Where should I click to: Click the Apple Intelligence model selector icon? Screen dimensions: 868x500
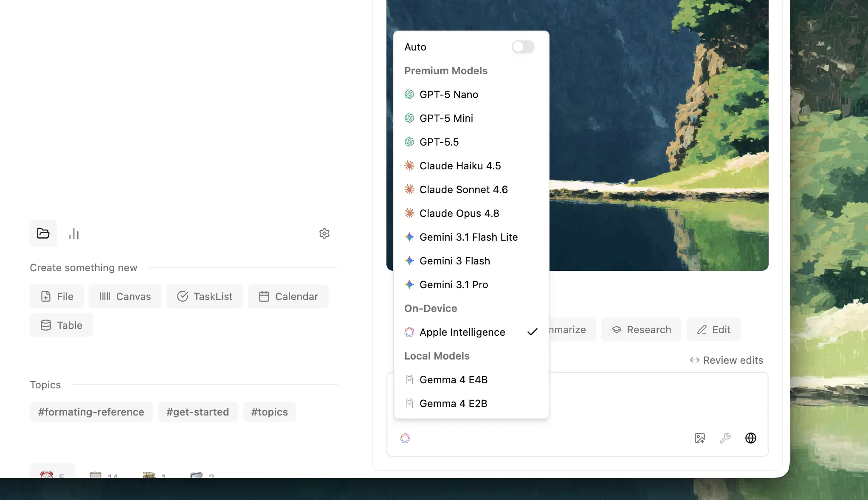coord(405,438)
